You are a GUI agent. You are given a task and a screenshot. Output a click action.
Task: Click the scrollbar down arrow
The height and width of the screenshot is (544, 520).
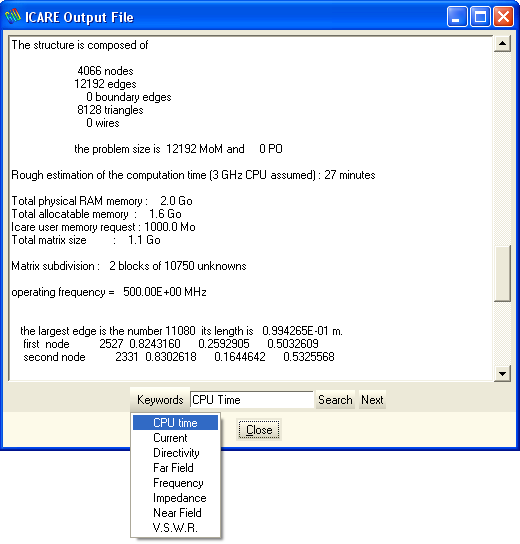pos(502,374)
